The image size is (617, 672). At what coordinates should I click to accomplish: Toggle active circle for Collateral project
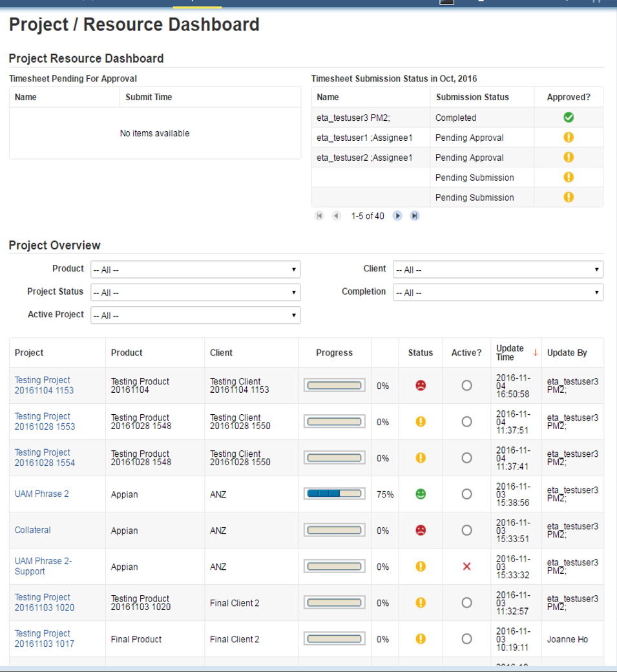[x=466, y=530]
